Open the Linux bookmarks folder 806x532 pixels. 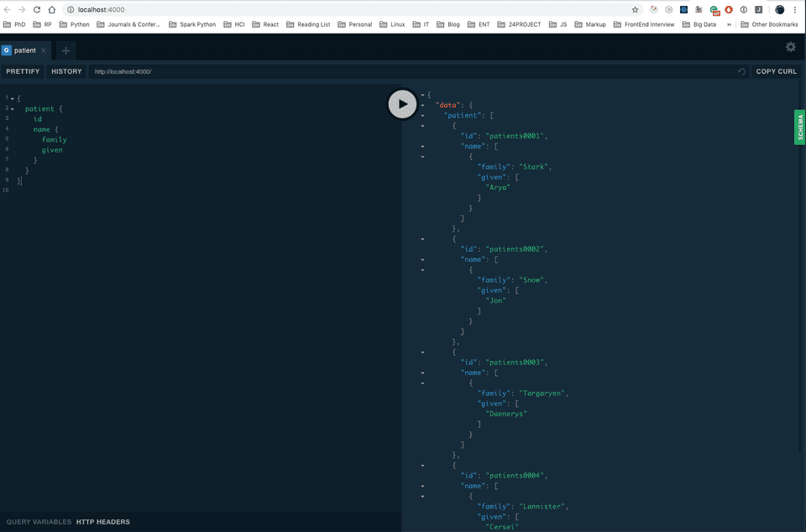pos(392,24)
